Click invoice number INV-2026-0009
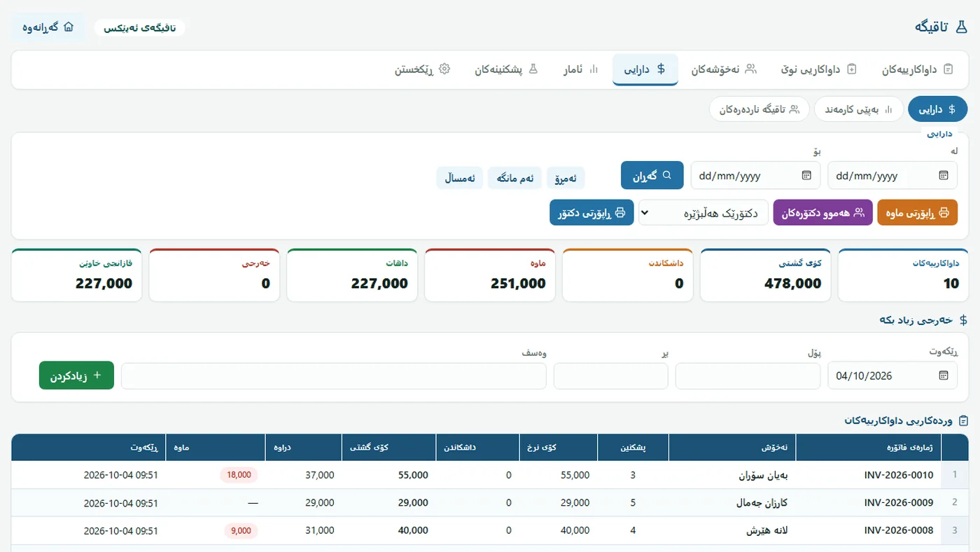The width and height of the screenshot is (980, 552). (x=899, y=503)
